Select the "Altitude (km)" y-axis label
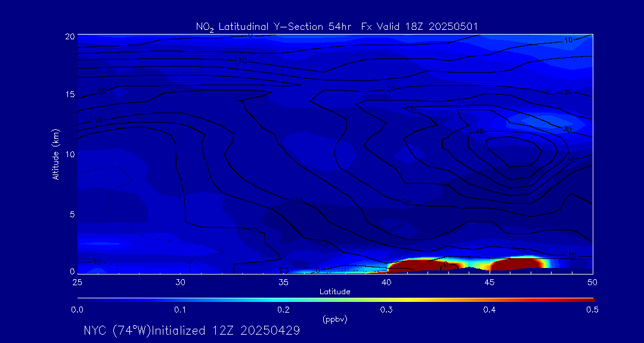Screen dimensions: 644x343 coord(55,154)
